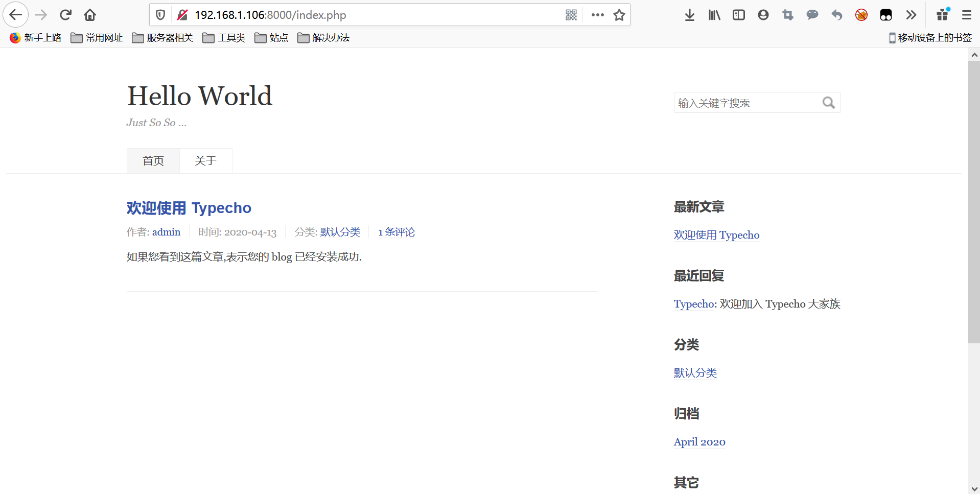Open the Firefox account icon
Image resolution: width=980 pixels, height=494 pixels.
[x=763, y=15]
